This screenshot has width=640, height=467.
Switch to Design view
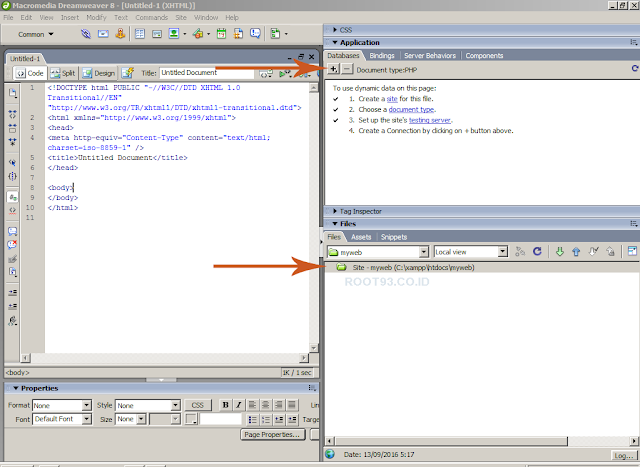coord(98,73)
